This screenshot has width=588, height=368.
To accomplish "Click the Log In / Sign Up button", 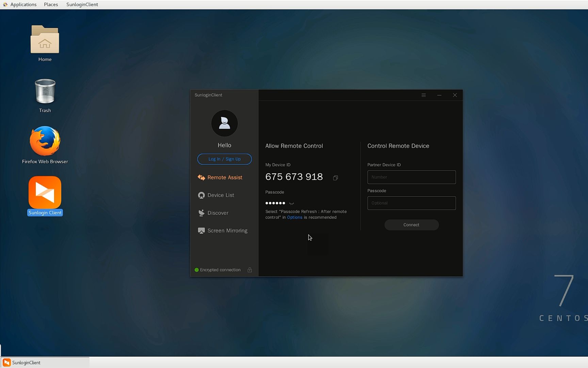I will click(x=225, y=159).
